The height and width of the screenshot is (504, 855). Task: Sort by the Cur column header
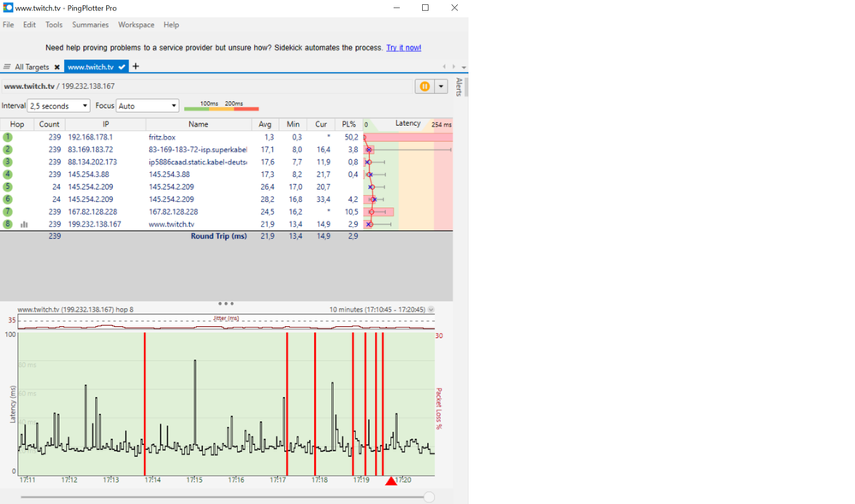321,124
